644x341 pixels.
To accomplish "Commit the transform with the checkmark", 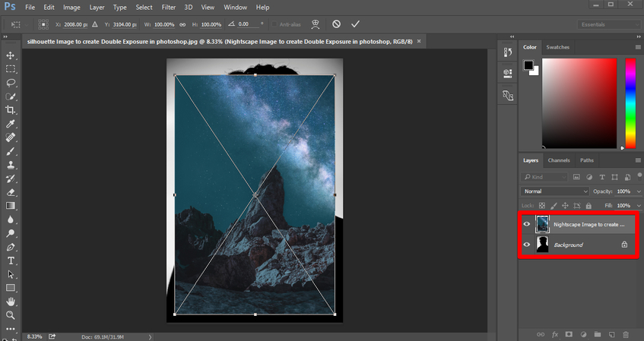I will click(355, 24).
